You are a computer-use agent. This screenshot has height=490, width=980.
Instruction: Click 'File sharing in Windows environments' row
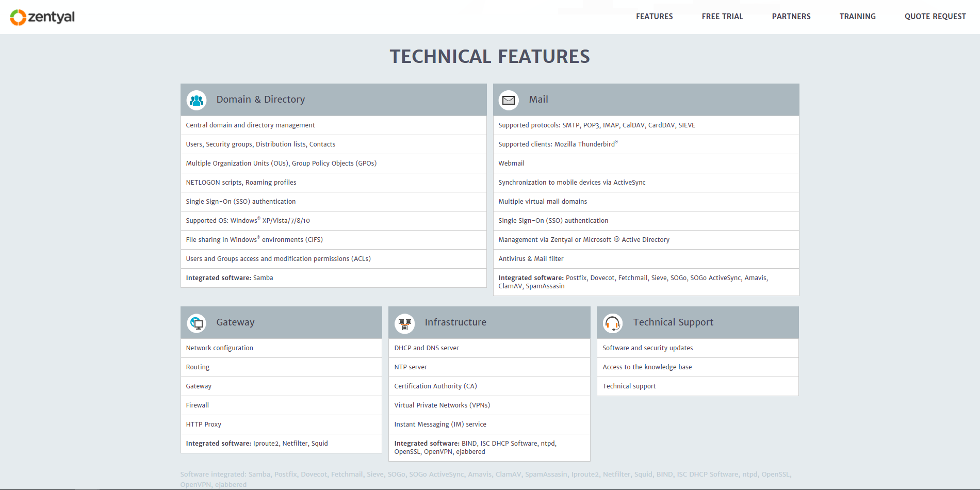pyautogui.click(x=334, y=240)
